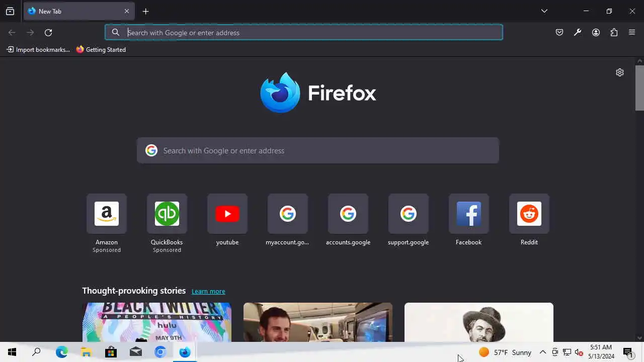644x362 pixels.
Task: Open the Amazon sponsored shortcut
Action: click(107, 224)
